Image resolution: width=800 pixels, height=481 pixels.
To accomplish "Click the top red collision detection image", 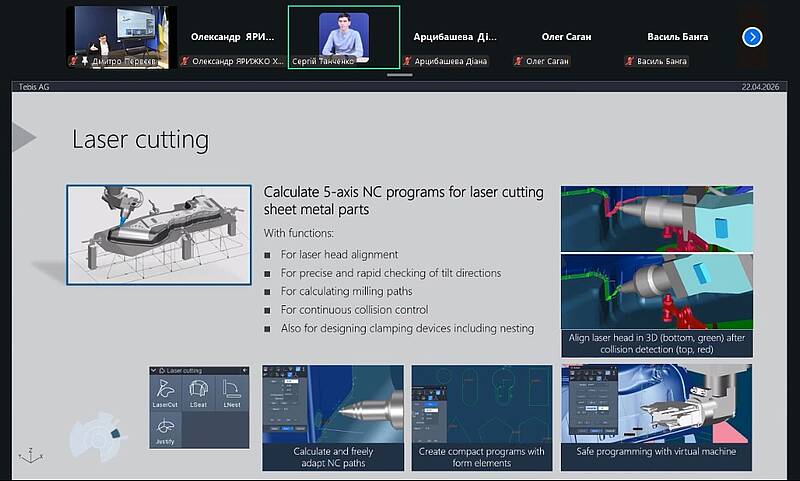I will point(656,217).
